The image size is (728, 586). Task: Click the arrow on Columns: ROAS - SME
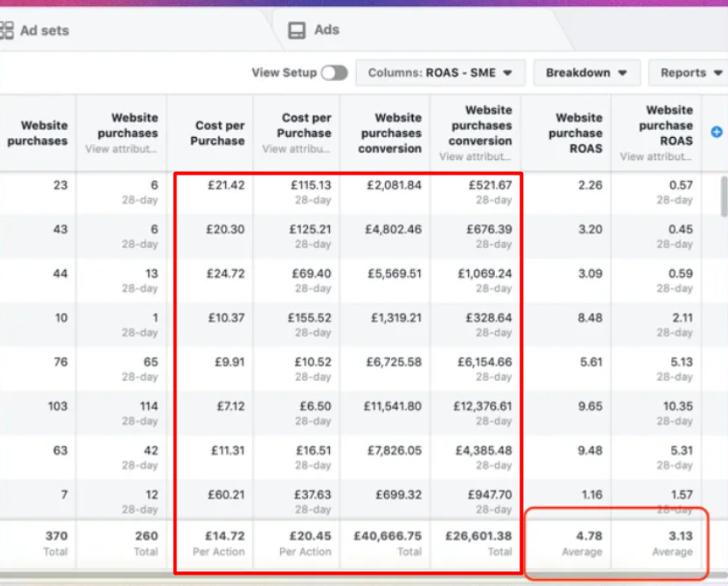pyautogui.click(x=507, y=73)
